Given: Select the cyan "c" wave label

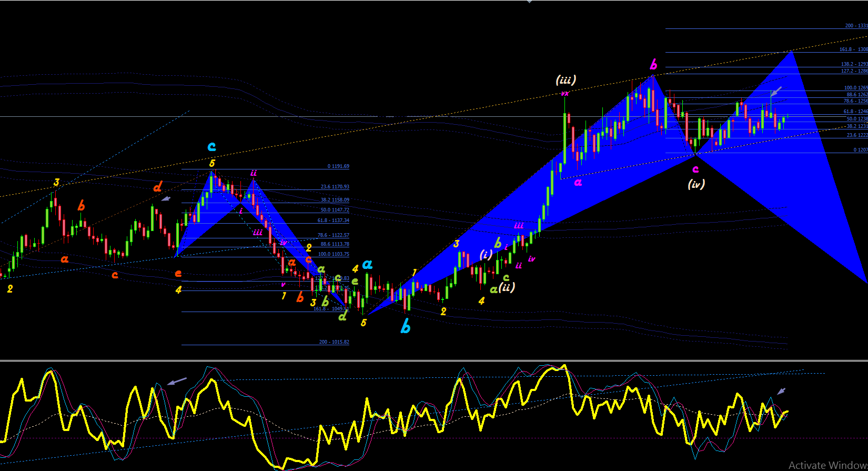Looking at the screenshot, I should (x=211, y=146).
